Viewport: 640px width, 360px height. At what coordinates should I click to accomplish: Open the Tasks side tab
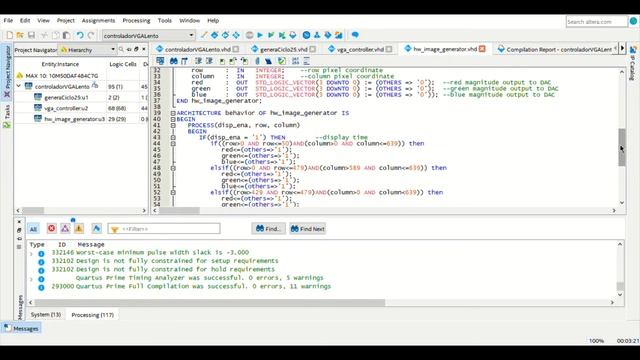(7, 116)
